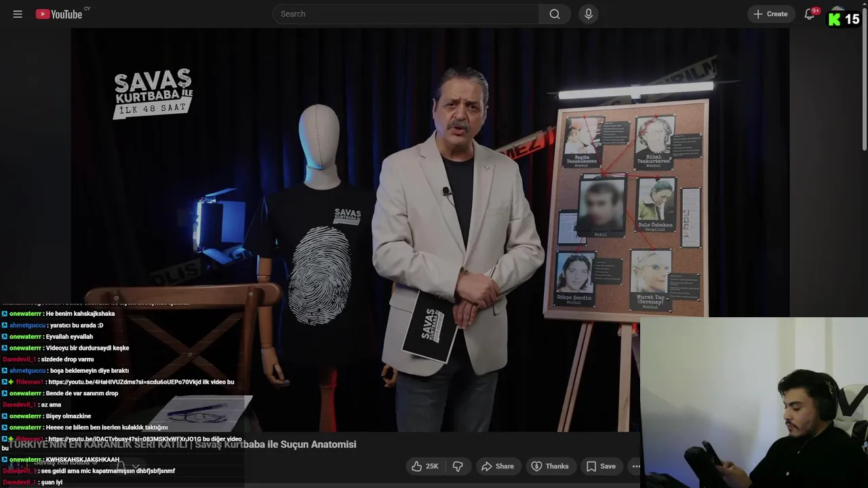Click chat message 'az ama'
The width and height of the screenshot is (868, 488).
click(x=51, y=405)
